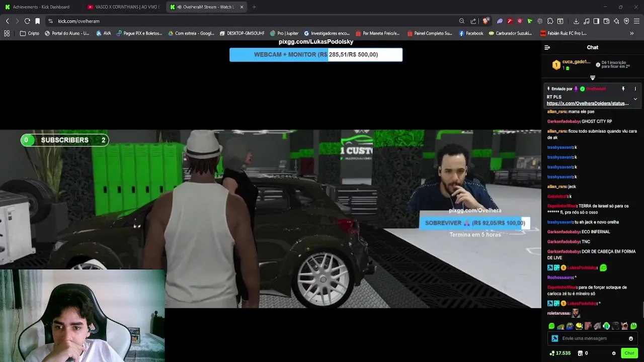This screenshot has width=644, height=362.
Task: Insert the rightmost green shocked emote
Action: point(633,326)
